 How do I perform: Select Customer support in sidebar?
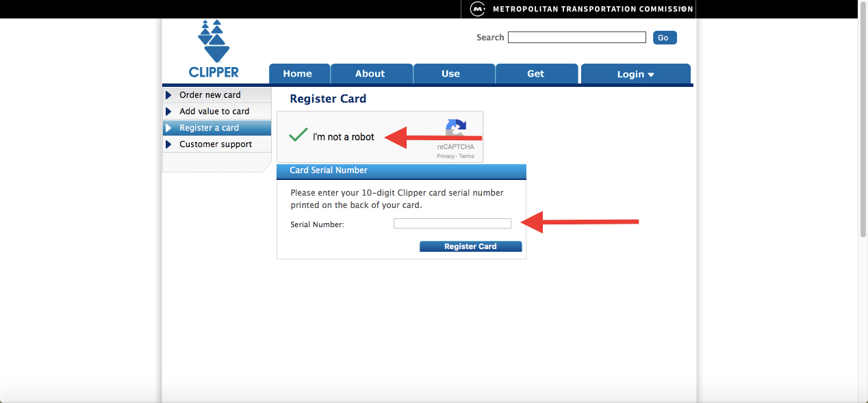(x=217, y=144)
